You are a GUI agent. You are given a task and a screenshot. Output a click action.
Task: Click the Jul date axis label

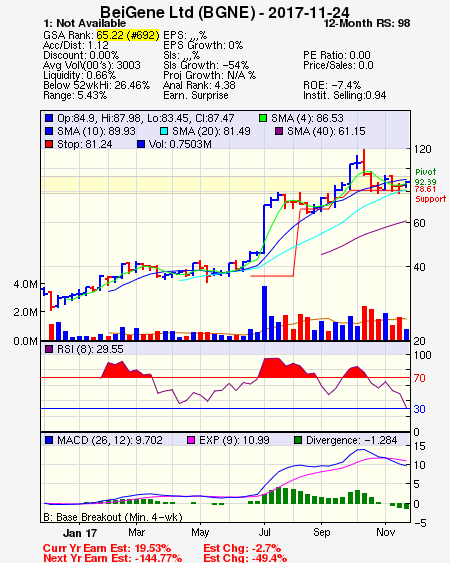[x=264, y=532]
